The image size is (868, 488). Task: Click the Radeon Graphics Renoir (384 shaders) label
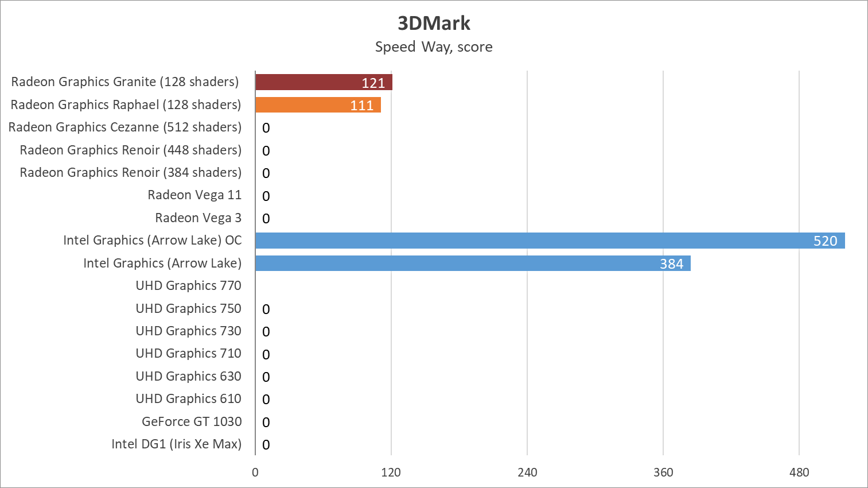pyautogui.click(x=131, y=172)
